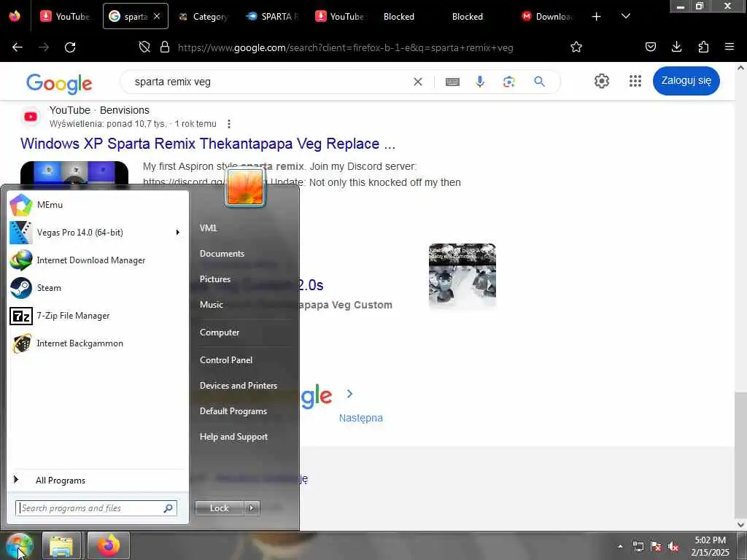Switch to the second YouTube tab
This screenshot has width=747, height=560.
341,17
